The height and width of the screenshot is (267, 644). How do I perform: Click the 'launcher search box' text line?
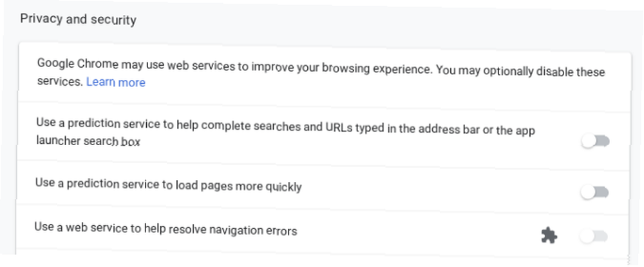88,141
